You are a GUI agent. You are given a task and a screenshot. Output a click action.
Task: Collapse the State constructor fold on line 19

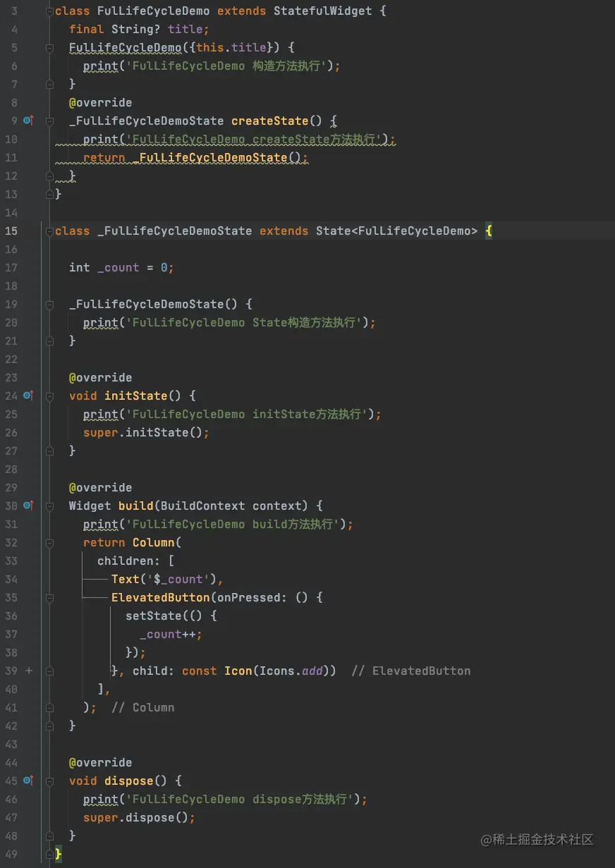49,304
